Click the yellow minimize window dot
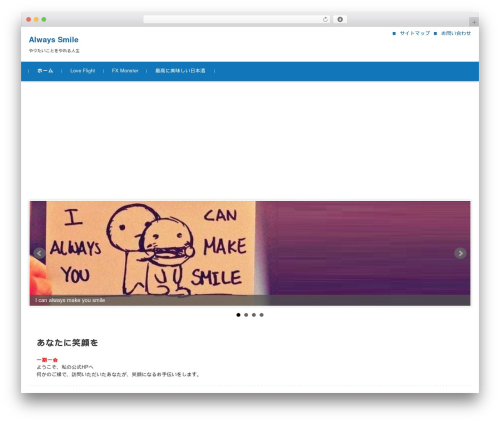Viewport: 500px width, 423px height. click(36, 20)
